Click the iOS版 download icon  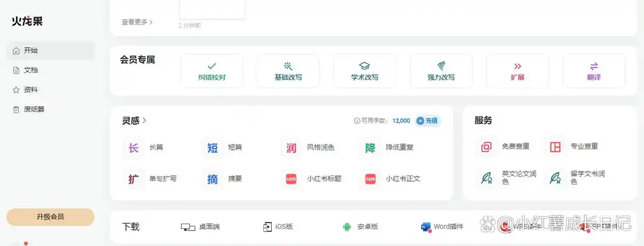point(268,227)
